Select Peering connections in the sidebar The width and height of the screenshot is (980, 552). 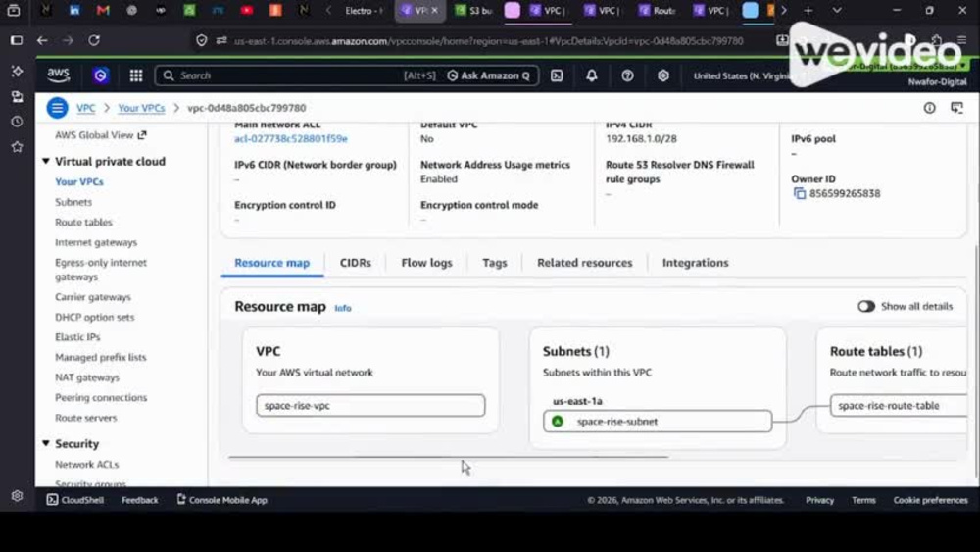101,398
